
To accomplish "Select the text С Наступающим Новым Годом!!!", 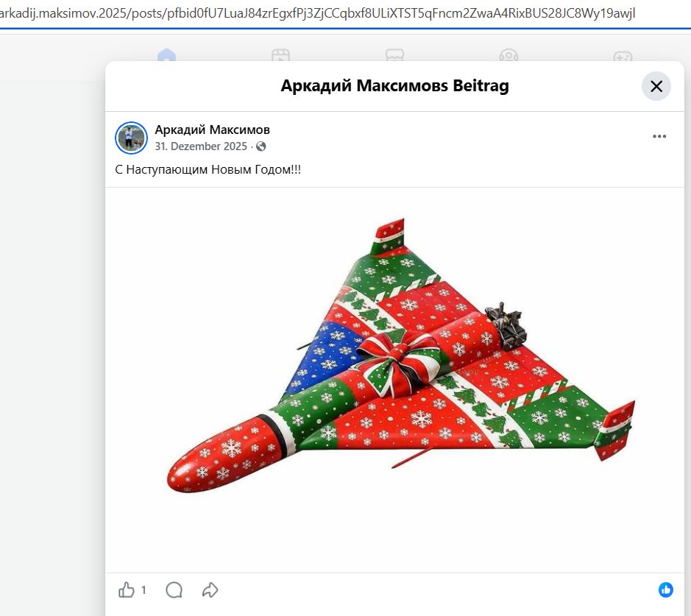I will pos(208,170).
